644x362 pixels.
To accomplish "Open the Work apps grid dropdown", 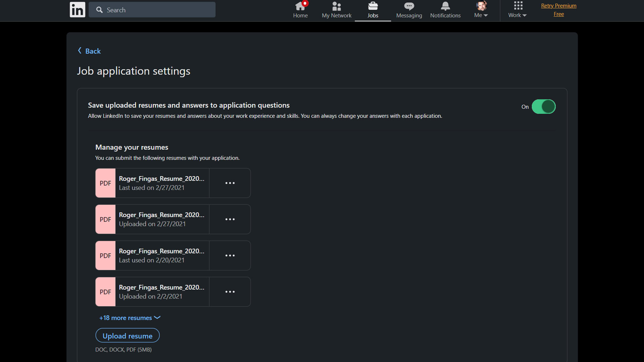I will point(518,10).
